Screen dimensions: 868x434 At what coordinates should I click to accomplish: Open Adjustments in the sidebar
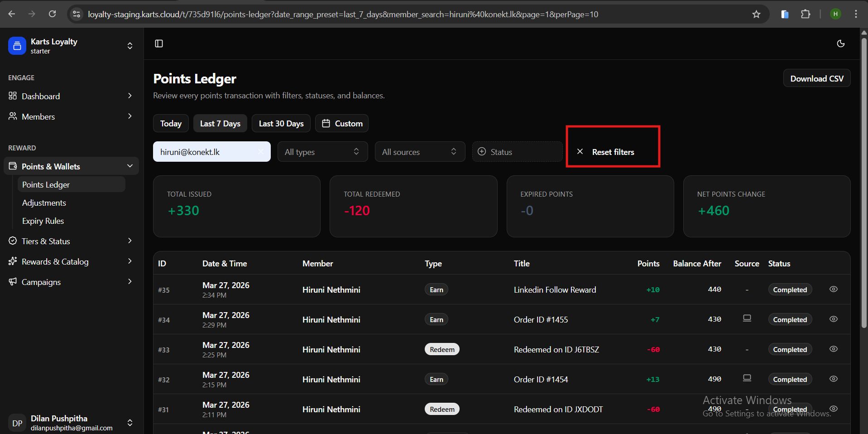(44, 203)
